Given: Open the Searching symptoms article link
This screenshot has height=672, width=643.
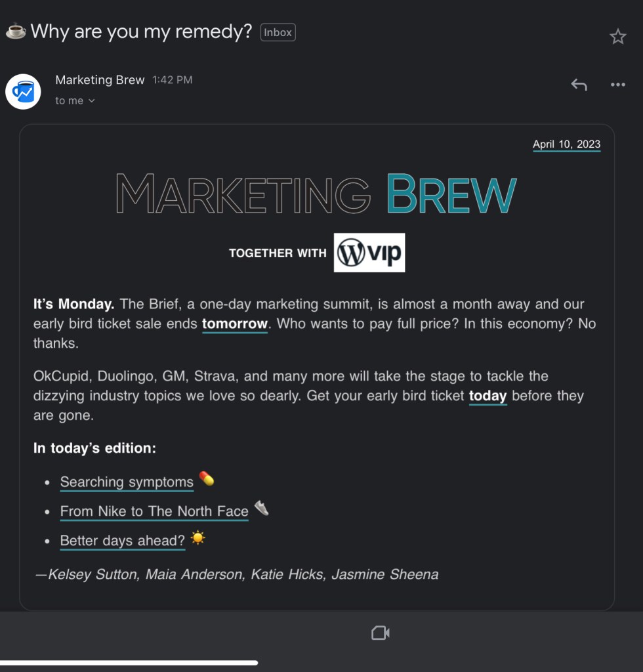Looking at the screenshot, I should [x=127, y=482].
